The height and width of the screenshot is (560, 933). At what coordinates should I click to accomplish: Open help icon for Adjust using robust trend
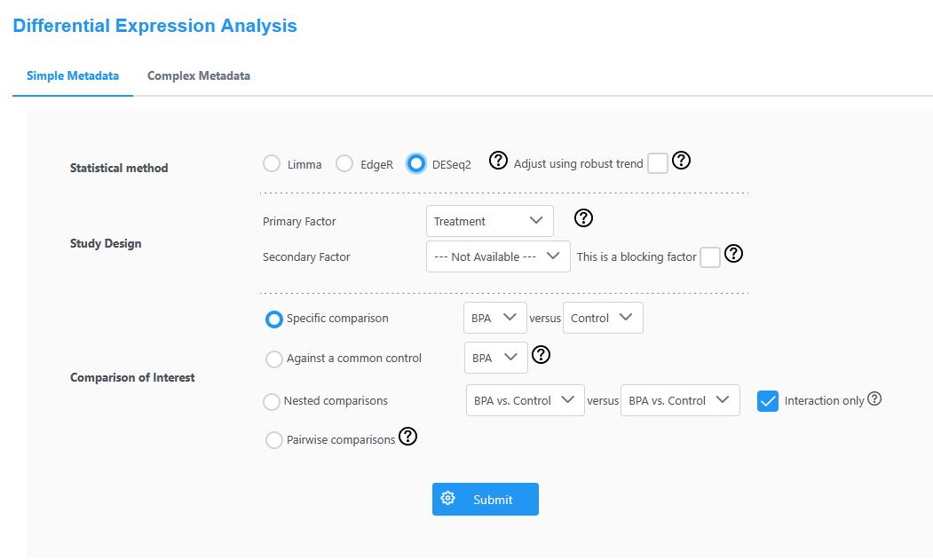(681, 160)
